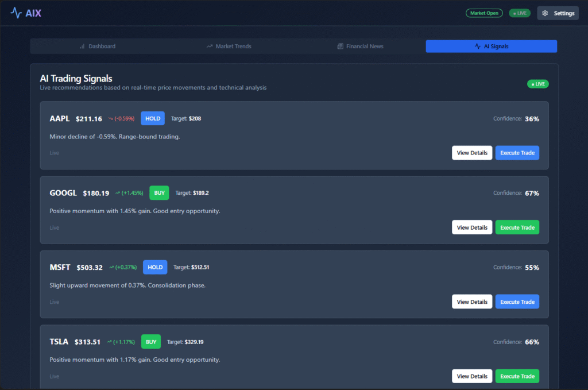Click GOOGL BUY signal badge
This screenshot has height=390, width=588.
coord(159,193)
